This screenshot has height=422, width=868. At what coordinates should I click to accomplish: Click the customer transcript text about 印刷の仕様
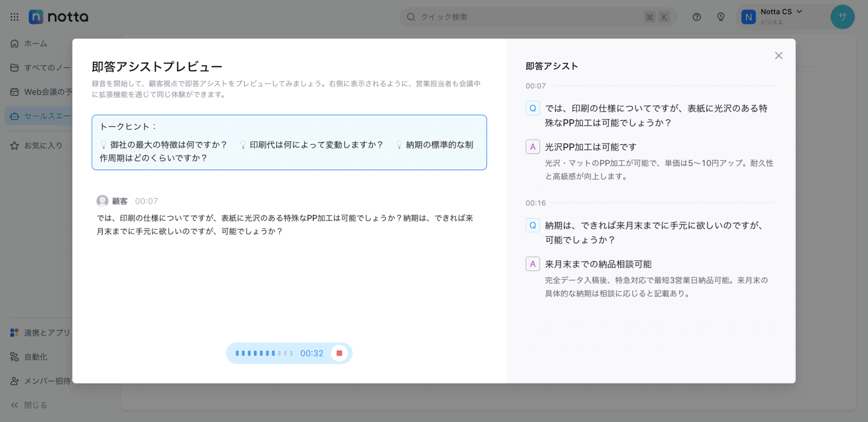tap(285, 224)
